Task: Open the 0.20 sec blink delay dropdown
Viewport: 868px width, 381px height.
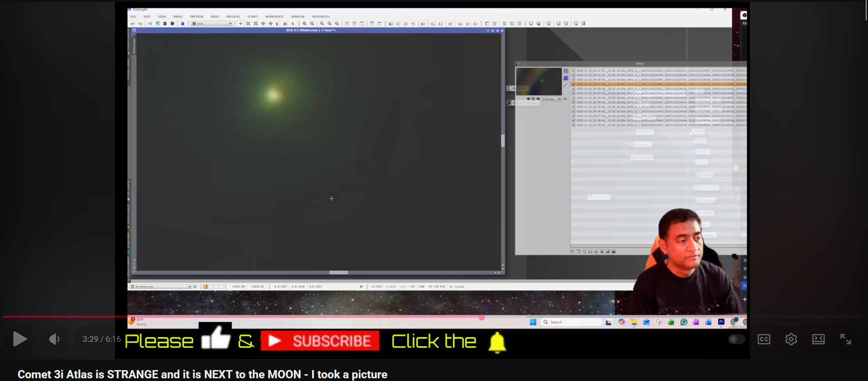Action: pos(552,99)
